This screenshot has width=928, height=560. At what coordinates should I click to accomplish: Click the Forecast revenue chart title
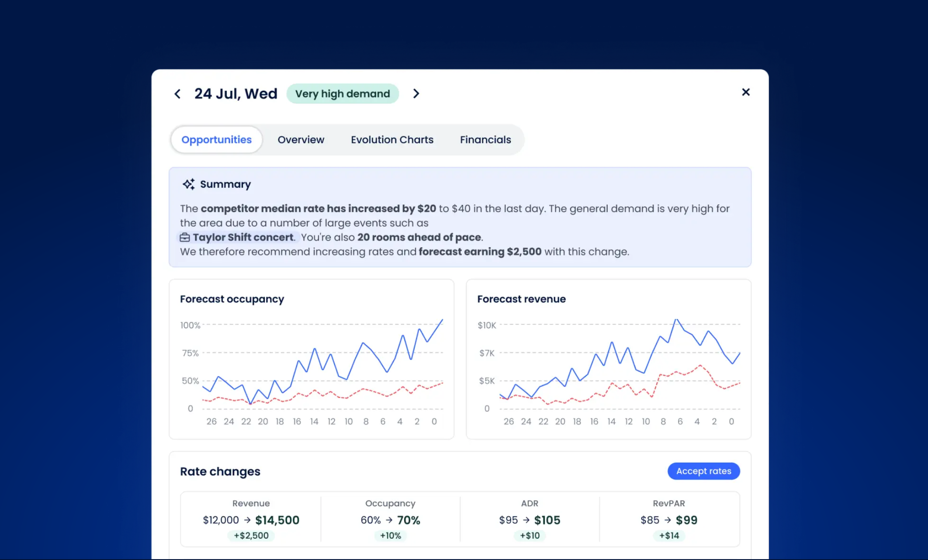click(x=521, y=299)
